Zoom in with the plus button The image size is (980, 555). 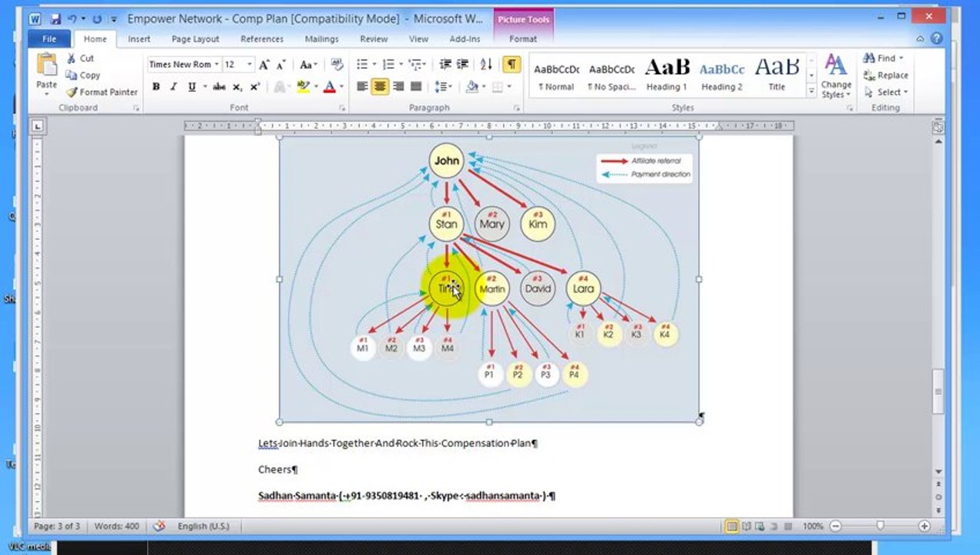coord(924,526)
